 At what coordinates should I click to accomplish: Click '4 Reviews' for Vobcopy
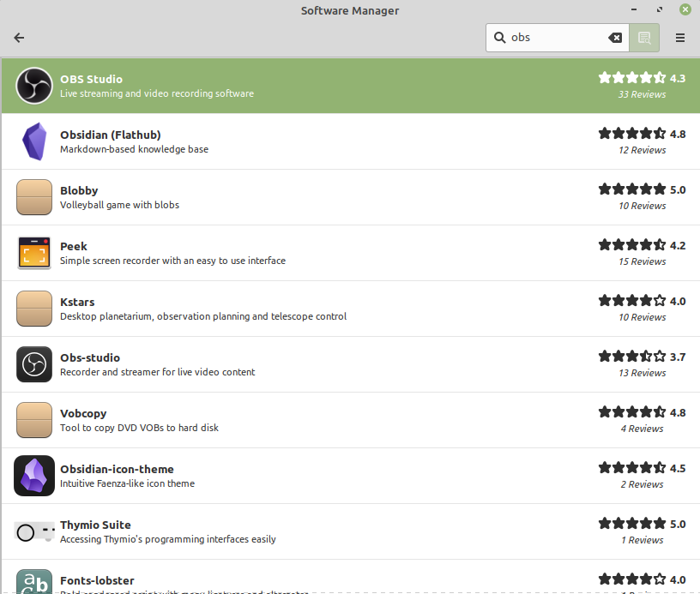642,429
